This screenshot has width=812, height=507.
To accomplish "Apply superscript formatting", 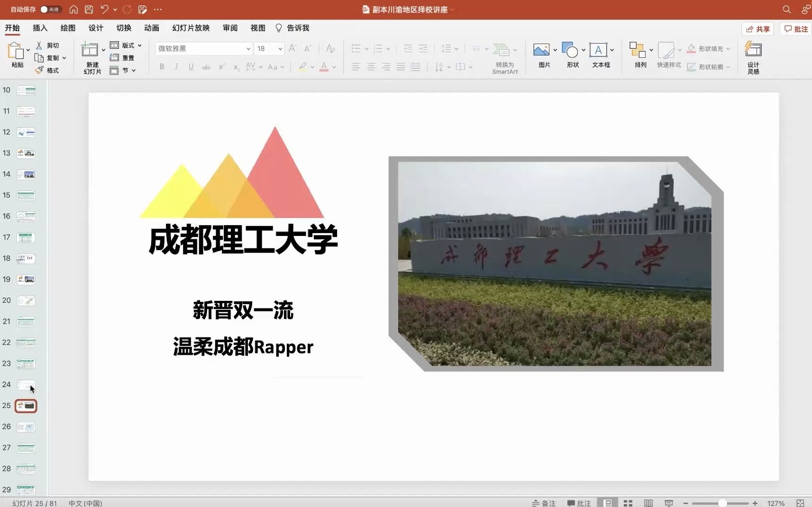I will [x=221, y=67].
